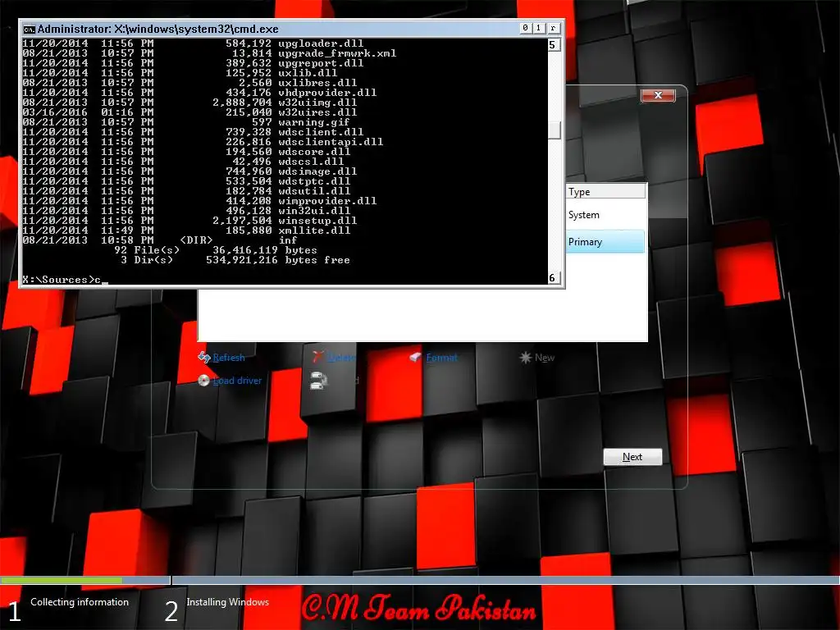Minimize the cmd.exe window

coord(526,28)
